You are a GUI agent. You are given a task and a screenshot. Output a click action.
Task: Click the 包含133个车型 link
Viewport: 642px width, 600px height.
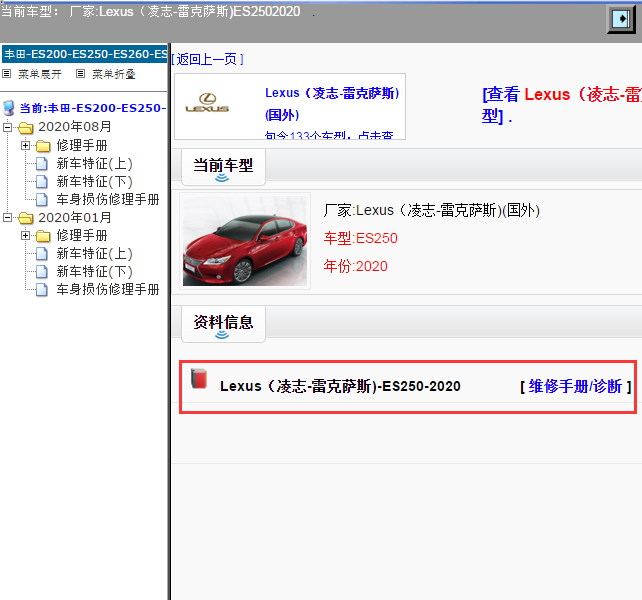pyautogui.click(x=329, y=135)
